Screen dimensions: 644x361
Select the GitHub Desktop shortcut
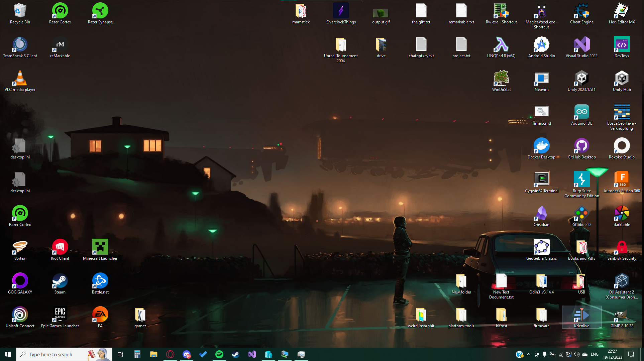[581, 148]
